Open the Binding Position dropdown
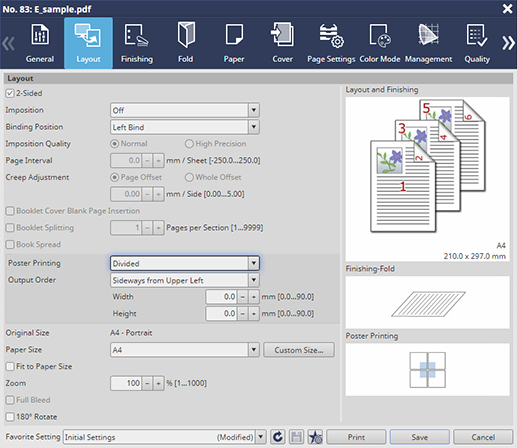517x448 pixels. coord(185,127)
